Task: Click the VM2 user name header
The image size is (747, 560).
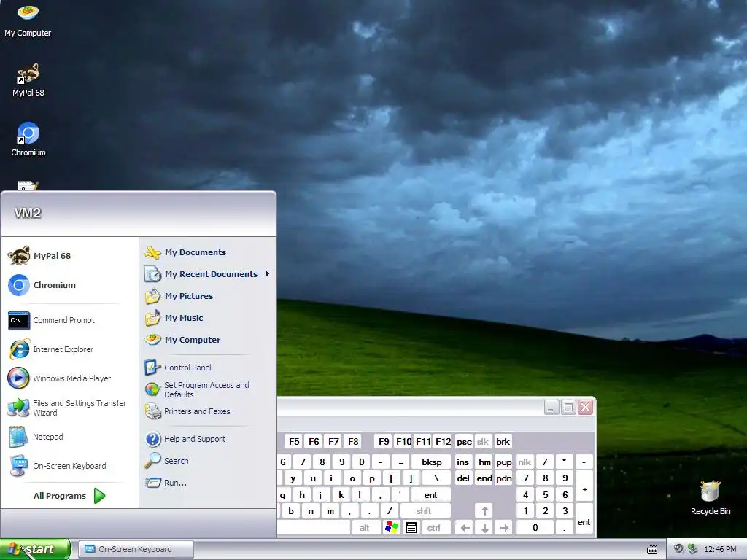Action: click(x=28, y=213)
